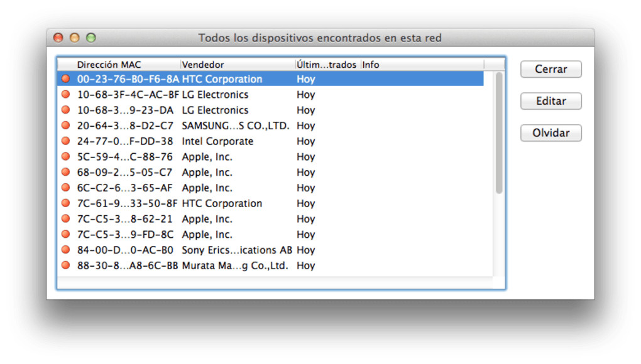This screenshot has width=641, height=364.
Task: Click red status dot of 24-77-0...F-DD-38 row
Action: coord(66,141)
